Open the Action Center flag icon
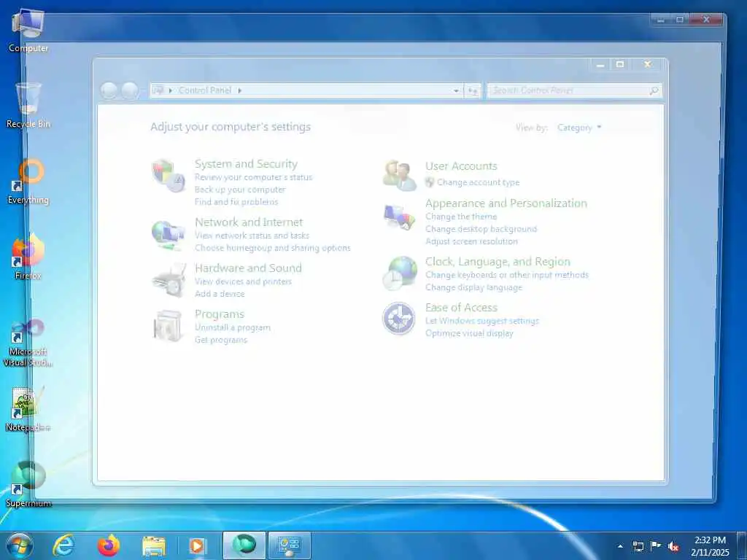Image resolution: width=747 pixels, height=560 pixels. 656,546
